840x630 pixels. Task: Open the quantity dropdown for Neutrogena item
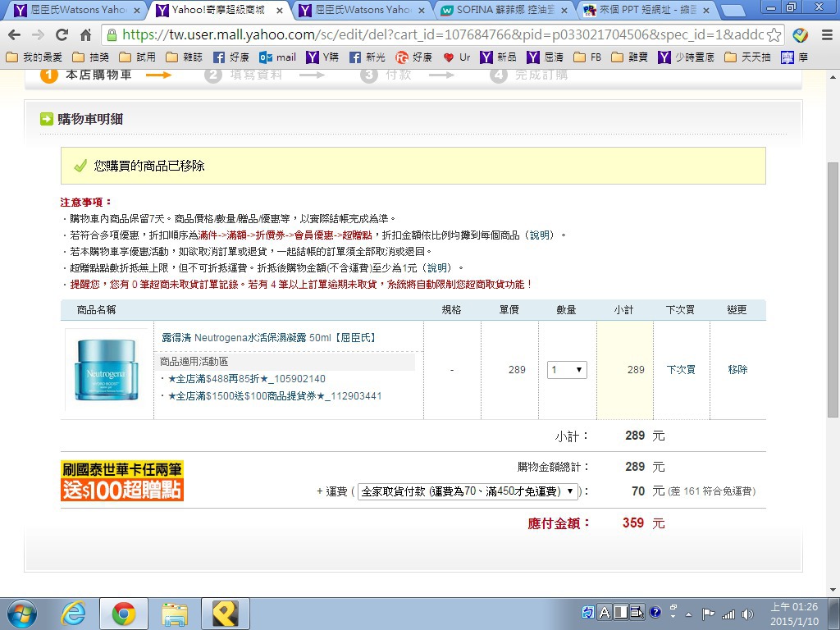567,370
